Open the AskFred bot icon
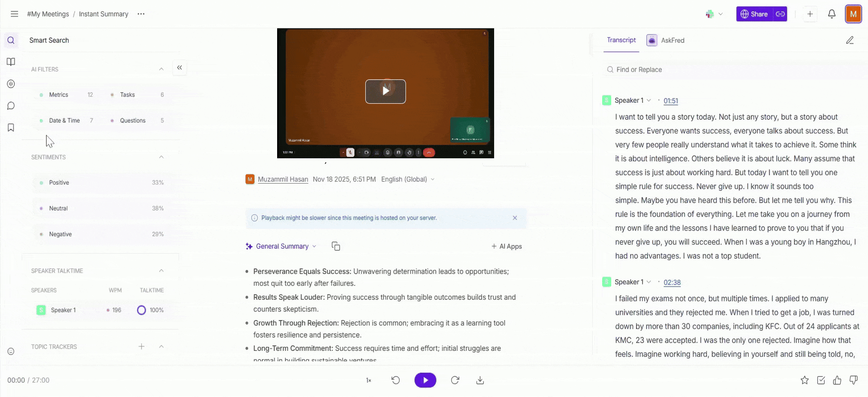Viewport: 868px width, 397px height. click(x=652, y=40)
